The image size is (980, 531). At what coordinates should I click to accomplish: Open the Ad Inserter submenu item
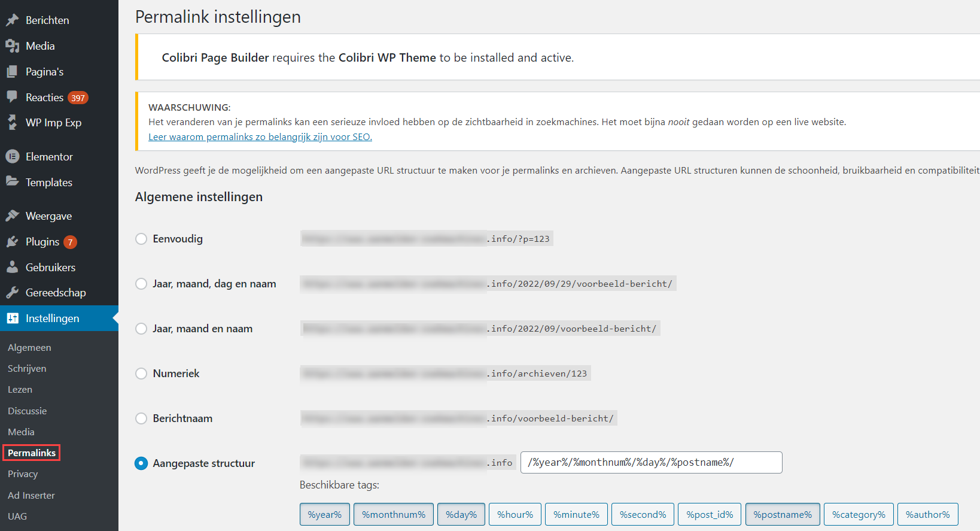click(x=31, y=496)
